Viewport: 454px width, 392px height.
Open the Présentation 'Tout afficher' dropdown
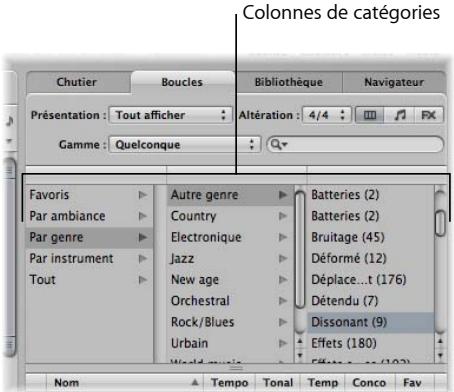click(x=170, y=115)
